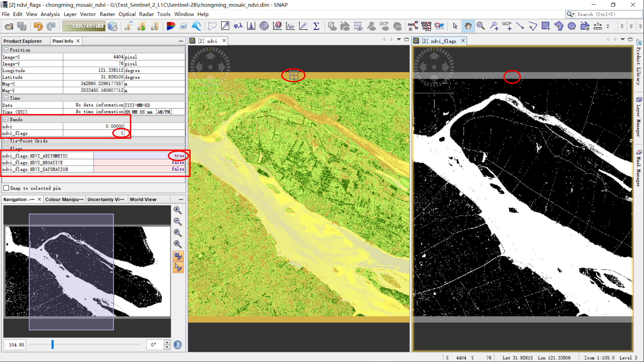
Task: Collapse the Position section
Action: tap(6, 50)
